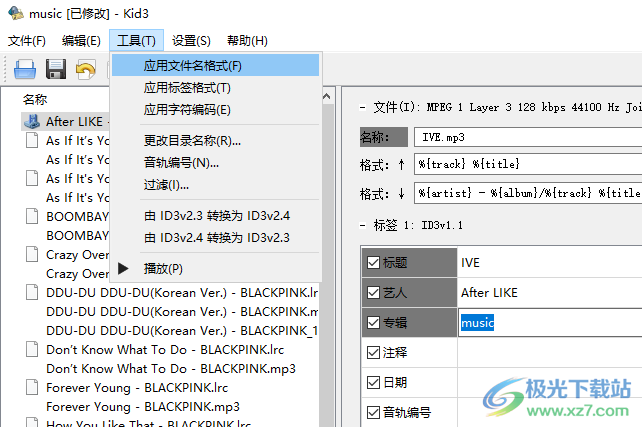The height and width of the screenshot is (427, 642).
Task: Click the open icon at toolbar's left end
Action: 25,69
